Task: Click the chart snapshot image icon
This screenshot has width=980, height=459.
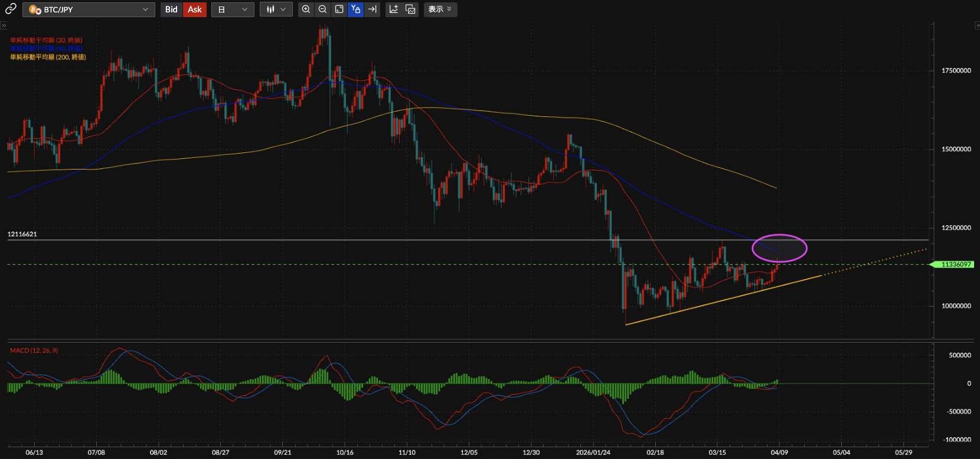Action: pyautogui.click(x=410, y=9)
